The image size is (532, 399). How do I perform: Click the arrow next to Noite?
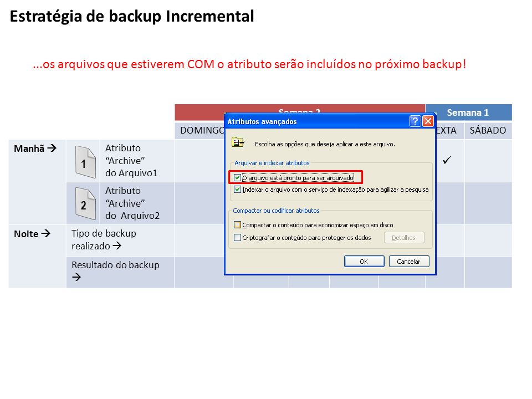(46, 233)
